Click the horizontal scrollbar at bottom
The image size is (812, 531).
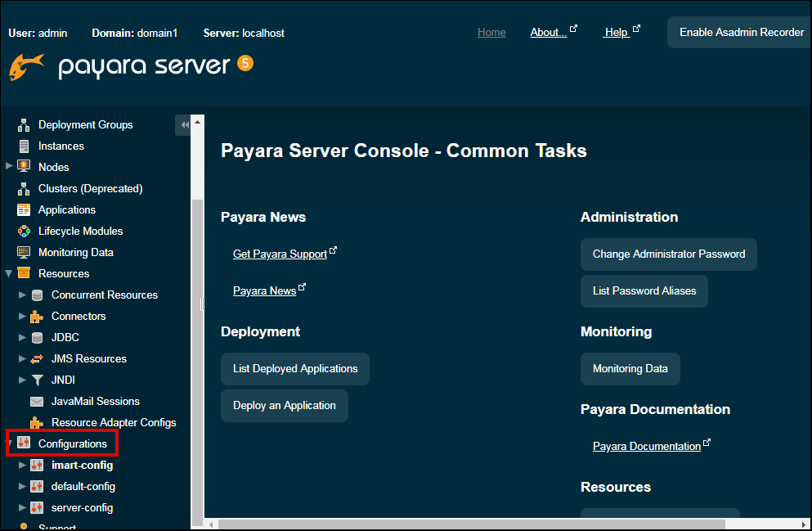[470, 524]
